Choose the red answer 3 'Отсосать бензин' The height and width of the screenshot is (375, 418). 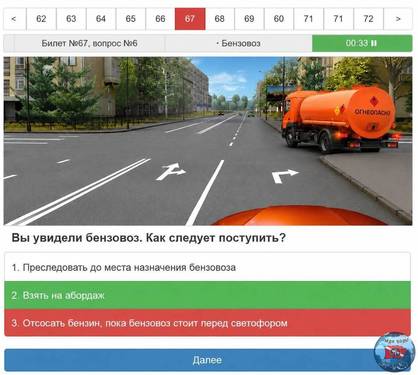tap(207, 323)
